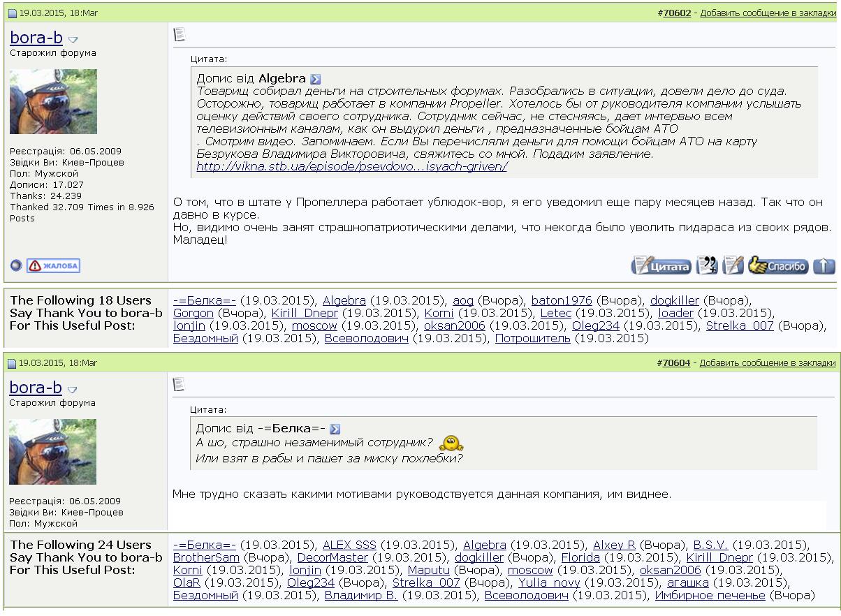Click 'Маладец!' text in post #70602
The width and height of the screenshot is (841, 616).
pyautogui.click(x=200, y=240)
